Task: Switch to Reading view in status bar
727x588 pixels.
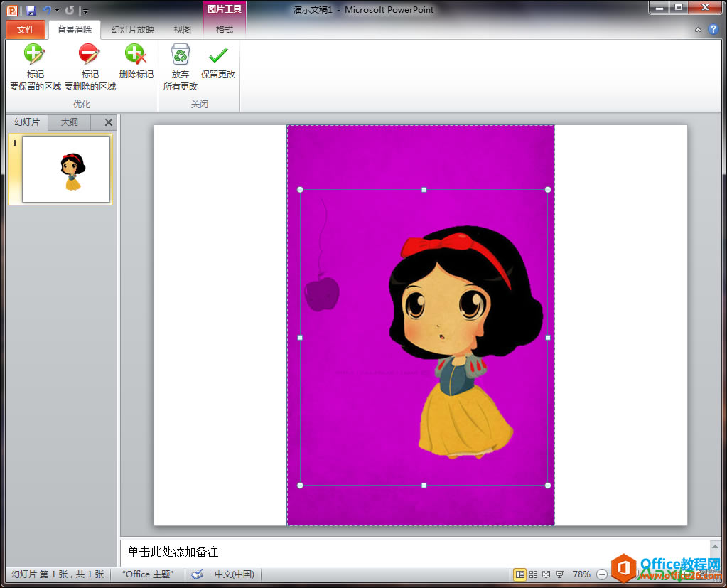Action: tap(546, 574)
